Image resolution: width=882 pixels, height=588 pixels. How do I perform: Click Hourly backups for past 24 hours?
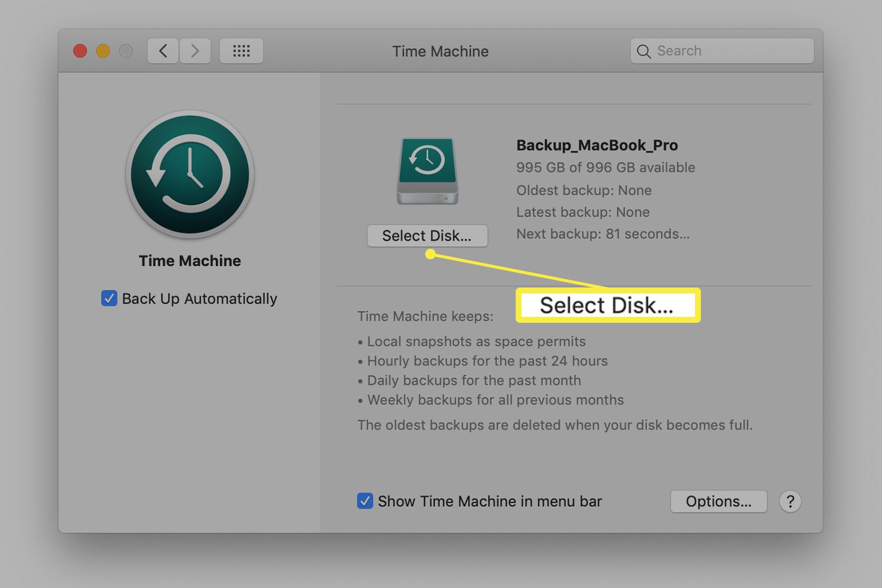(x=483, y=361)
